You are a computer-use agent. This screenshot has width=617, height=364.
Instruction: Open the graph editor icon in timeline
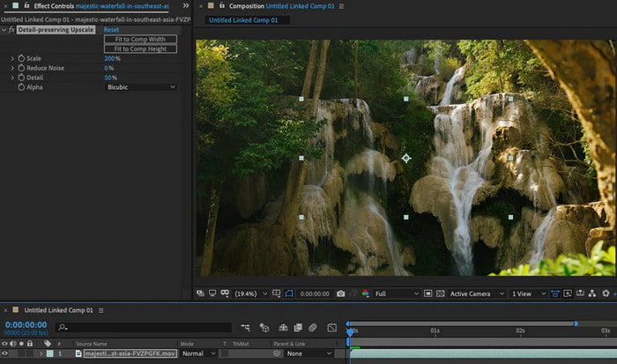coord(331,328)
